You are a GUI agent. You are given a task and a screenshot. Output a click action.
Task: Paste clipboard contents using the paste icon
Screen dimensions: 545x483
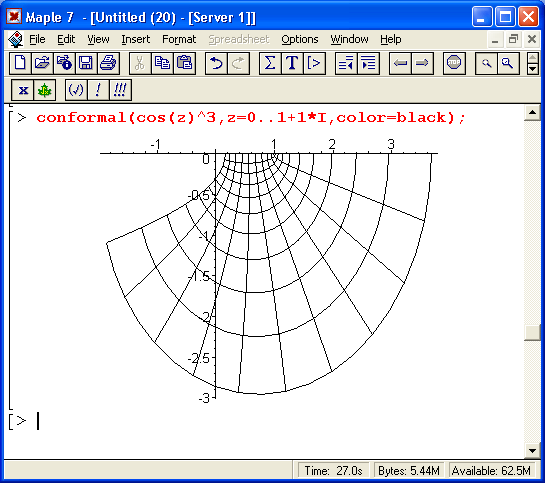click(185, 63)
